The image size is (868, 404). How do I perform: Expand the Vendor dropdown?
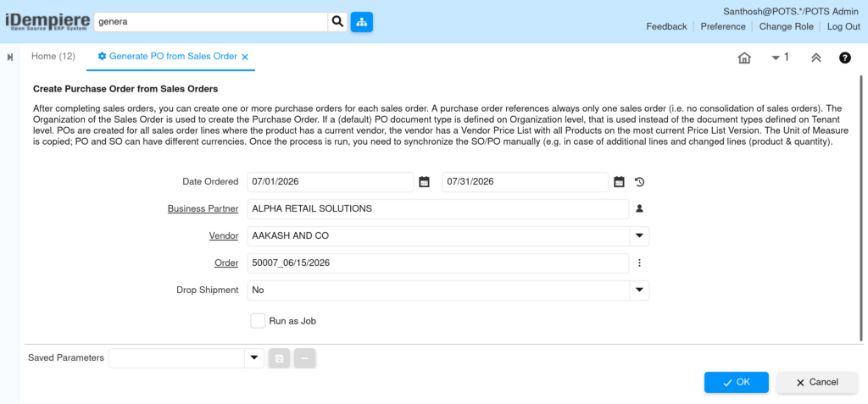click(x=639, y=235)
